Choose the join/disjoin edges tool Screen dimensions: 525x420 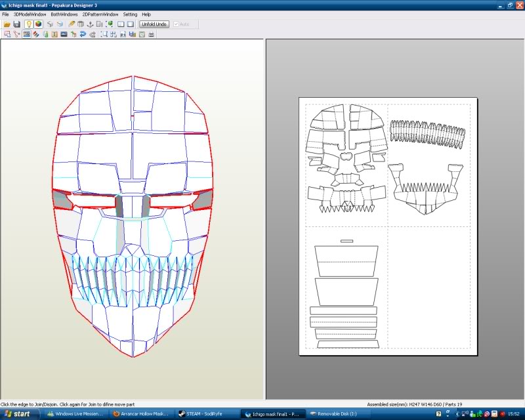pyautogui.click(x=17, y=34)
